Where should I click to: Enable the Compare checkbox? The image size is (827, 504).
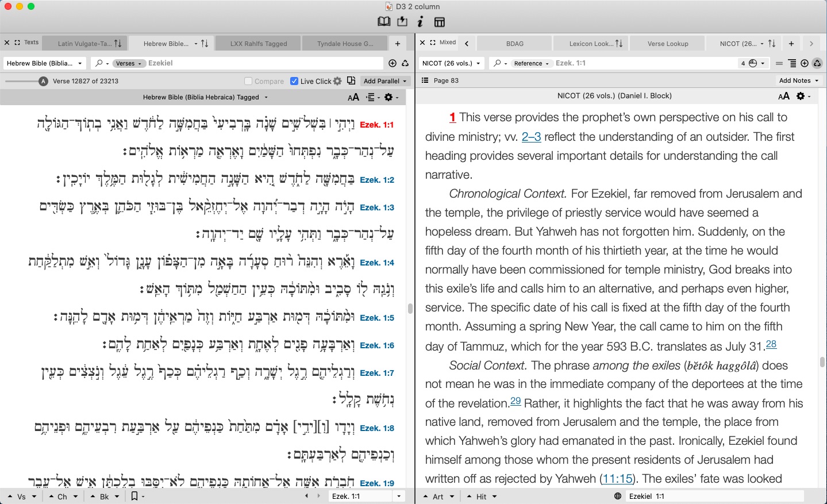[248, 81]
